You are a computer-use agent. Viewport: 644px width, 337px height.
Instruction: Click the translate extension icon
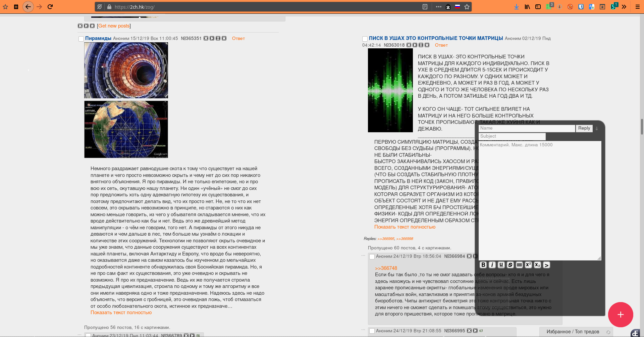click(592, 7)
